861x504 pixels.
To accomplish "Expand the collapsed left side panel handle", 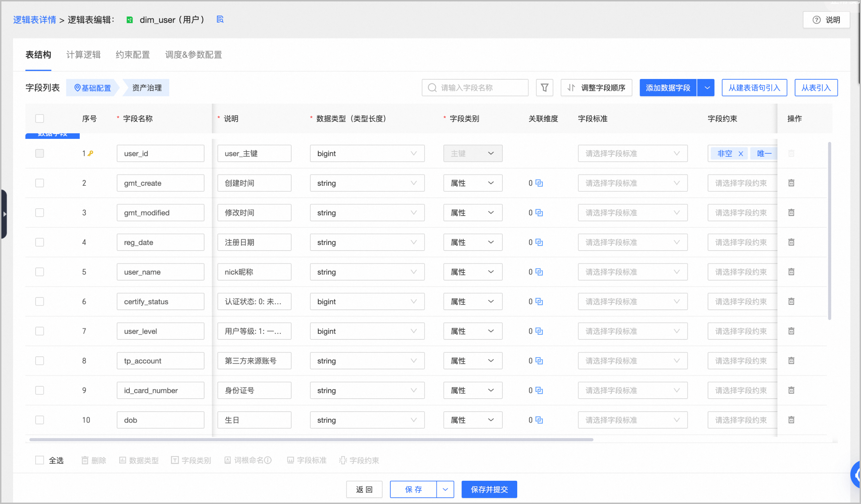I will click(4, 214).
